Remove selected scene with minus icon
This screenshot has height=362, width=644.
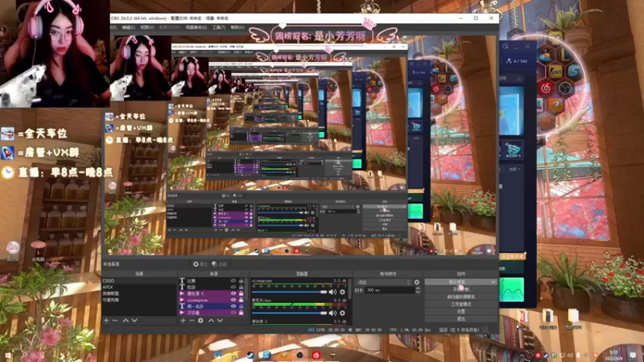[115, 320]
